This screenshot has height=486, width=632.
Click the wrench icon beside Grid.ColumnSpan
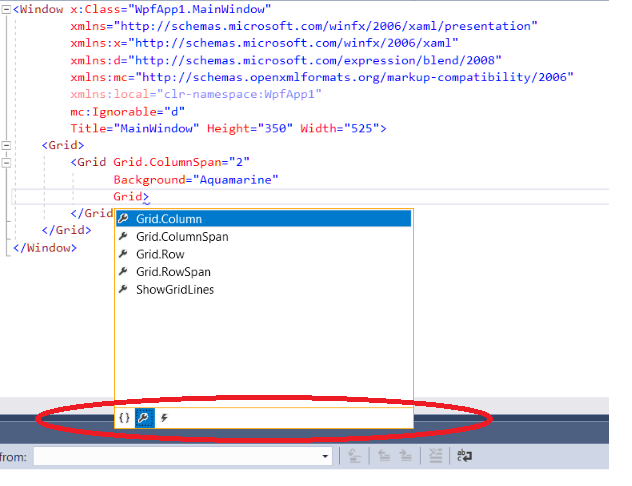(x=123, y=236)
